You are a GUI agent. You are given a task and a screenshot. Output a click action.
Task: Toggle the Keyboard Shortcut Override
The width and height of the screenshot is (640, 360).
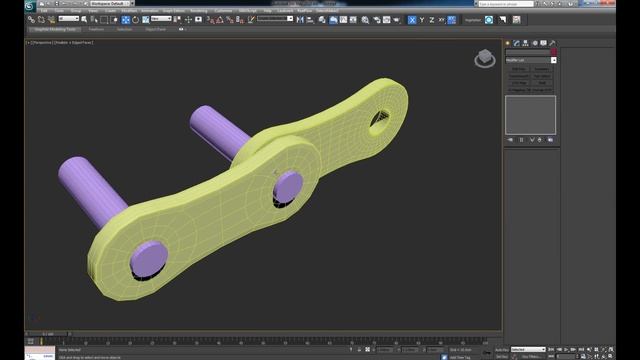(198, 20)
